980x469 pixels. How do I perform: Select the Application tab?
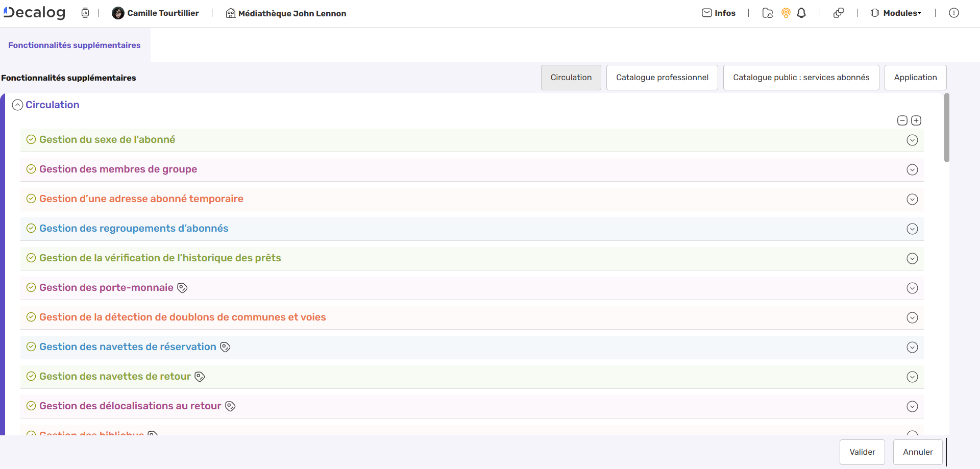[x=915, y=78]
